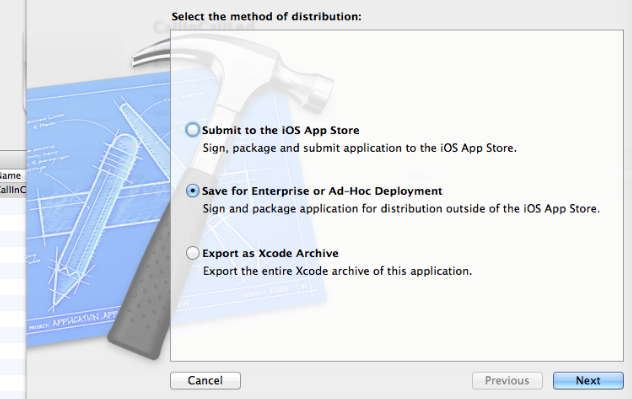This screenshot has height=399, width=632.
Task: Select Submit to the iOS App Store radio
Action: coord(192,130)
